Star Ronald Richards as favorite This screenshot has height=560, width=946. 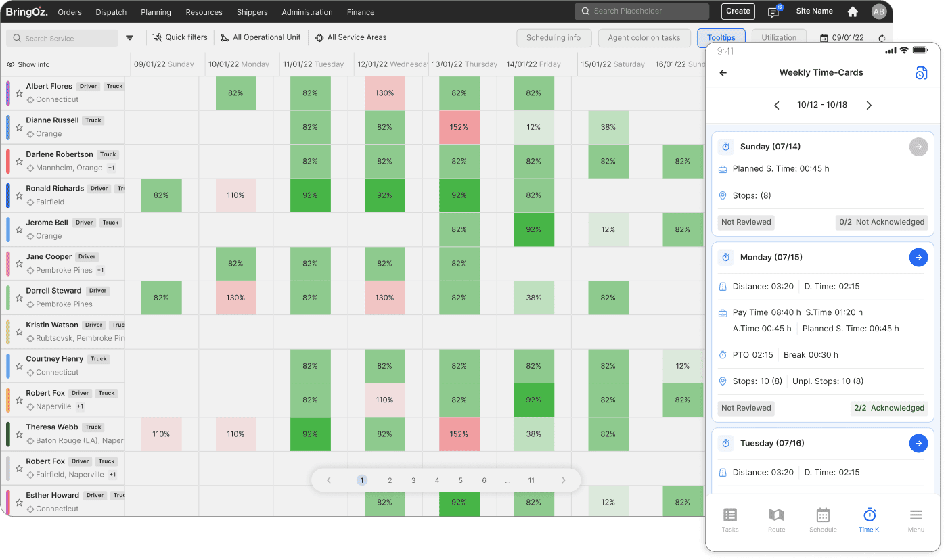click(x=19, y=195)
